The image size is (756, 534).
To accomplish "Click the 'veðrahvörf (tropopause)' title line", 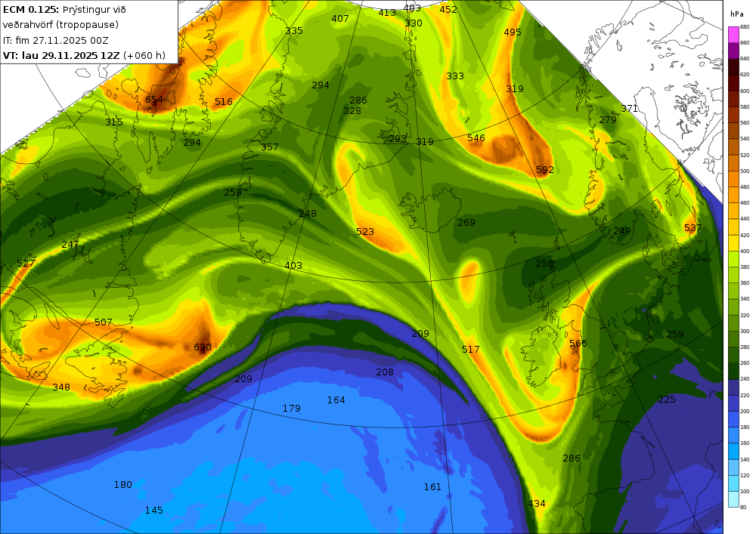I will pos(60,25).
